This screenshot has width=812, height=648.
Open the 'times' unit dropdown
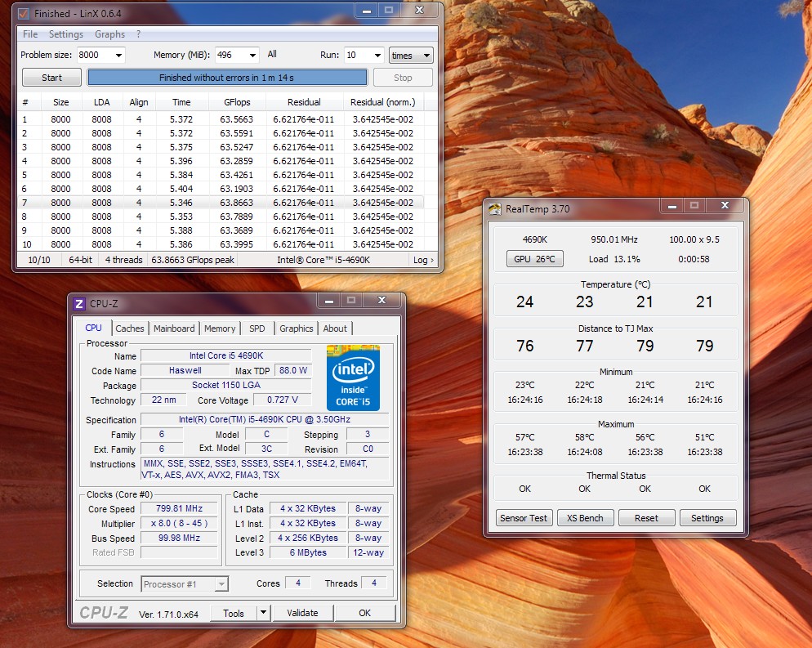[x=411, y=56]
